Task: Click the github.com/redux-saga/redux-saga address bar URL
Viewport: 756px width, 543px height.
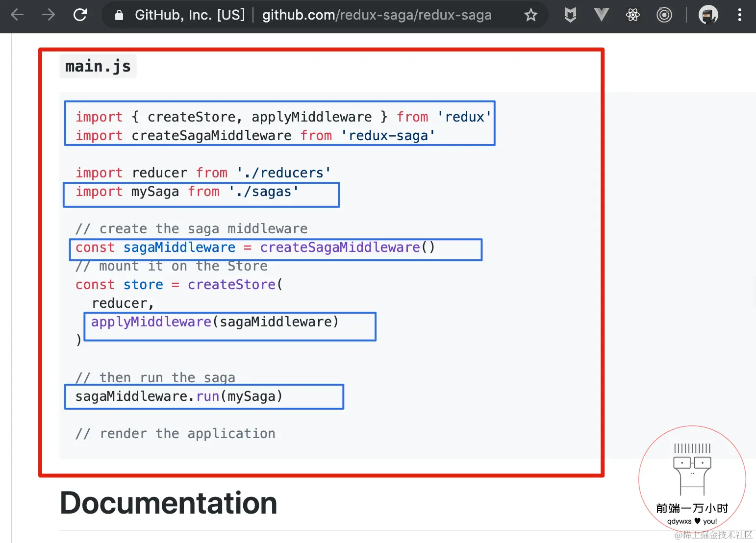Action: (x=377, y=15)
